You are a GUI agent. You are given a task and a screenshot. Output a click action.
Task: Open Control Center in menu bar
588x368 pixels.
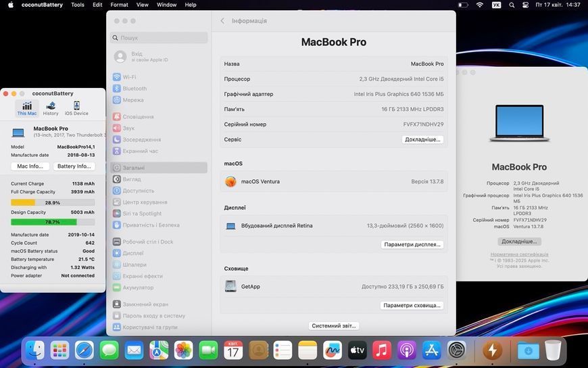coord(525,5)
